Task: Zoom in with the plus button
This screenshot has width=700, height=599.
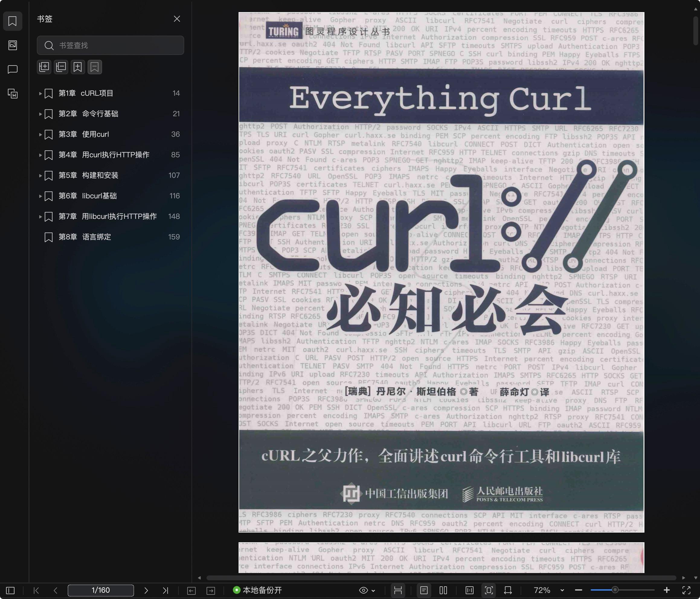Action: [666, 590]
